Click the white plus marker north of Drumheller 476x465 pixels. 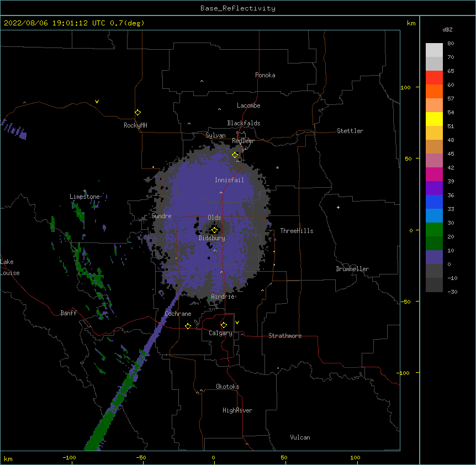338,207
